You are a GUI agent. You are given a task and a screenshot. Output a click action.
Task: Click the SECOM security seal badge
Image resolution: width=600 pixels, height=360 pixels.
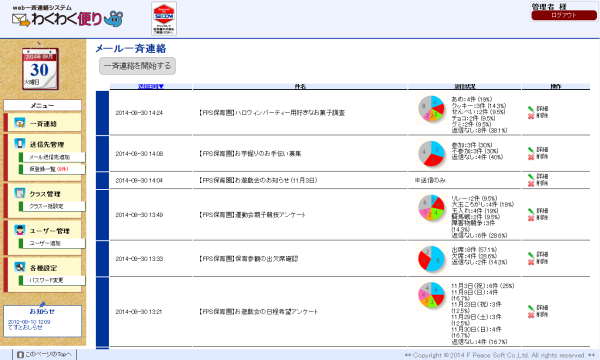(x=164, y=18)
